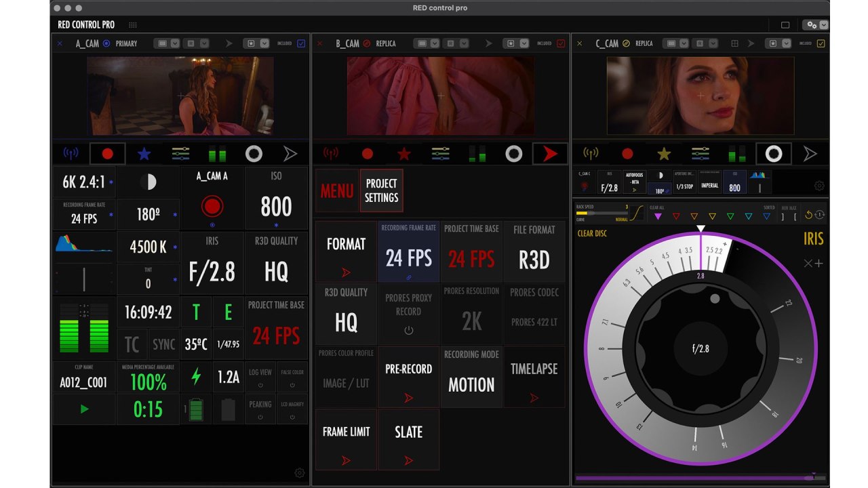868x488 pixels.
Task: Open B_CAM red star favorites
Action: 404,154
